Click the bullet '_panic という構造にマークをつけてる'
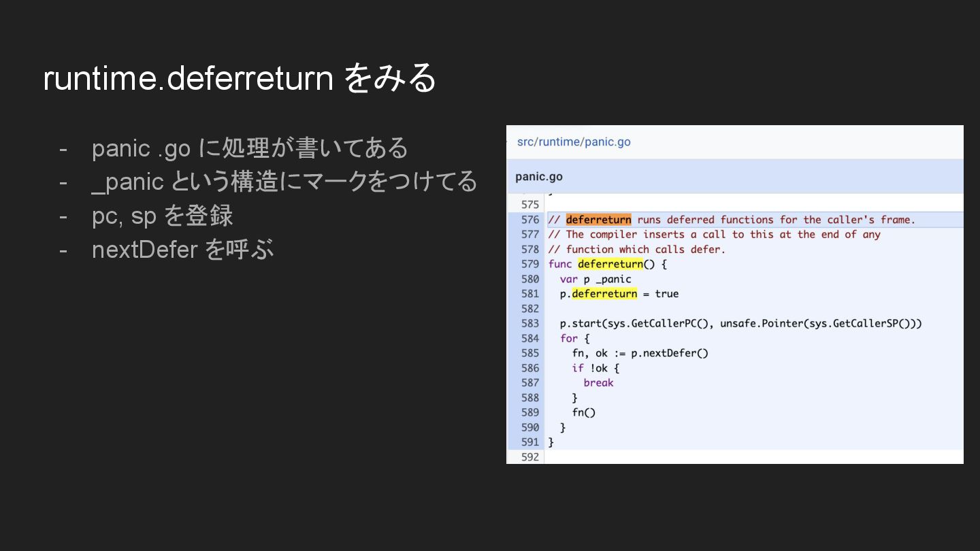This screenshot has width=980, height=551. click(284, 182)
